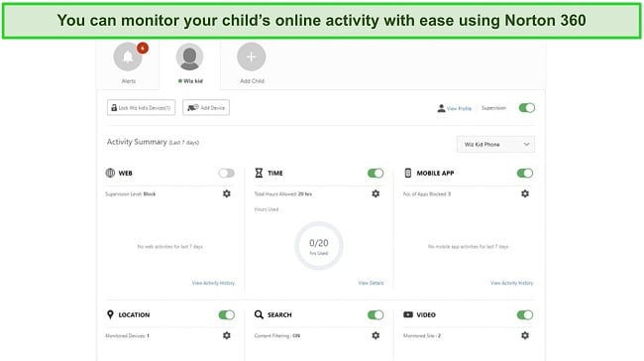Click 'Monitored Site: 2' text
This screenshot has height=361, width=644.
point(422,336)
